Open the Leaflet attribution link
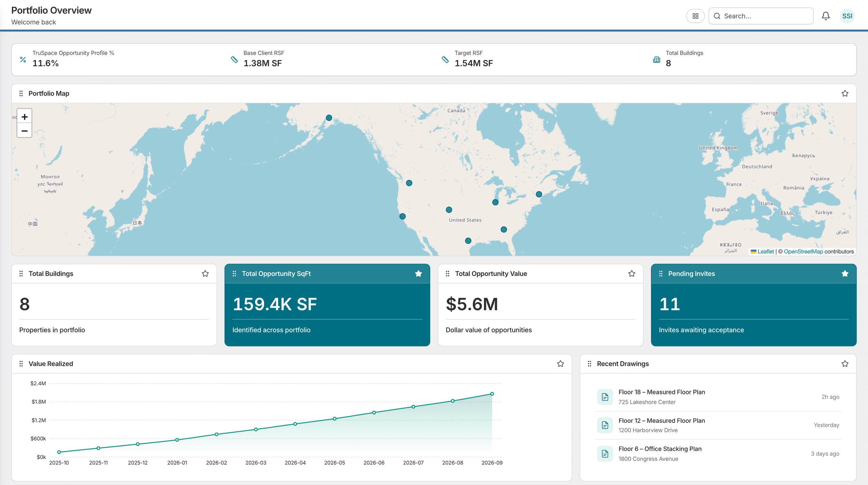This screenshot has width=868, height=485. (x=766, y=251)
